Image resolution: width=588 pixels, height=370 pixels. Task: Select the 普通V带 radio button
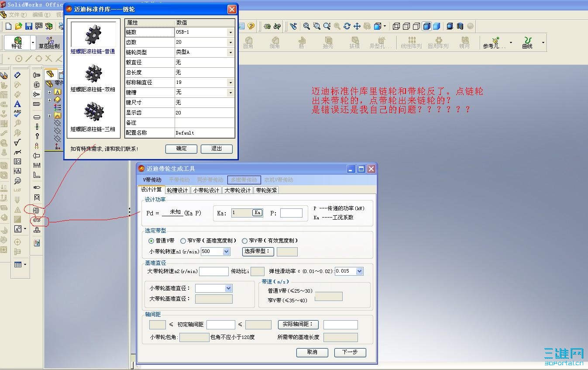tap(151, 241)
